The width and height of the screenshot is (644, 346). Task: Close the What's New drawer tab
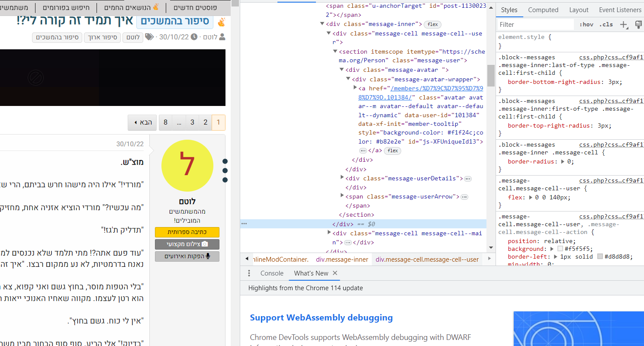335,273
